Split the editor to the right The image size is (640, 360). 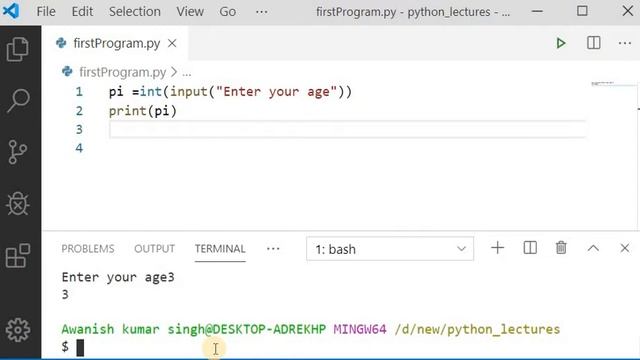593,43
